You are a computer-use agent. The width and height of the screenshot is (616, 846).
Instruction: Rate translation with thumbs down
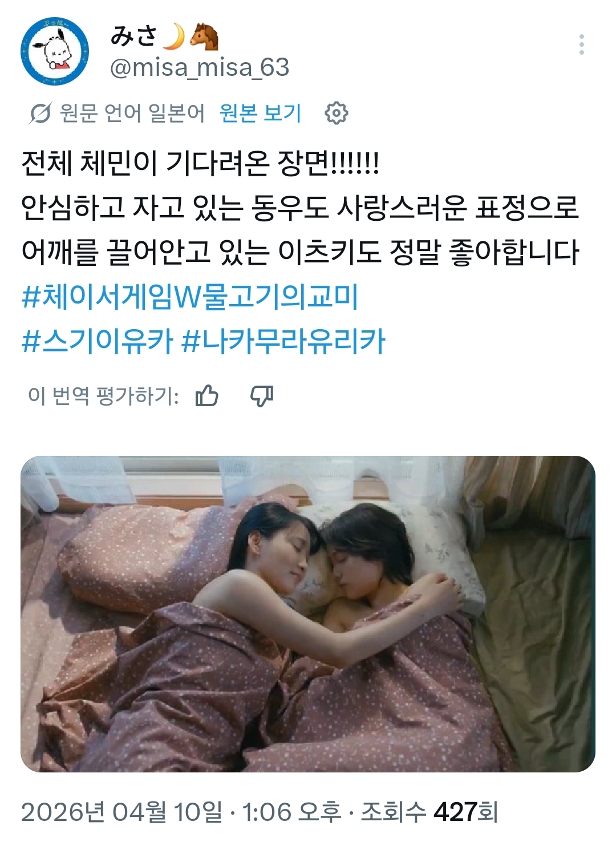(262, 395)
